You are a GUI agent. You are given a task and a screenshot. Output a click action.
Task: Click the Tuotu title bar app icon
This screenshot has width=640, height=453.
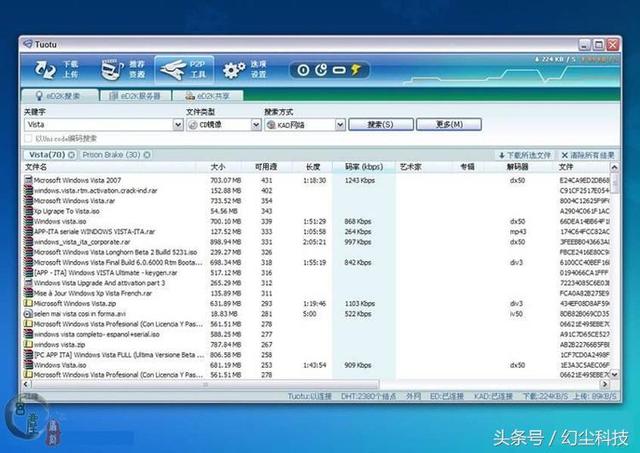28,44
